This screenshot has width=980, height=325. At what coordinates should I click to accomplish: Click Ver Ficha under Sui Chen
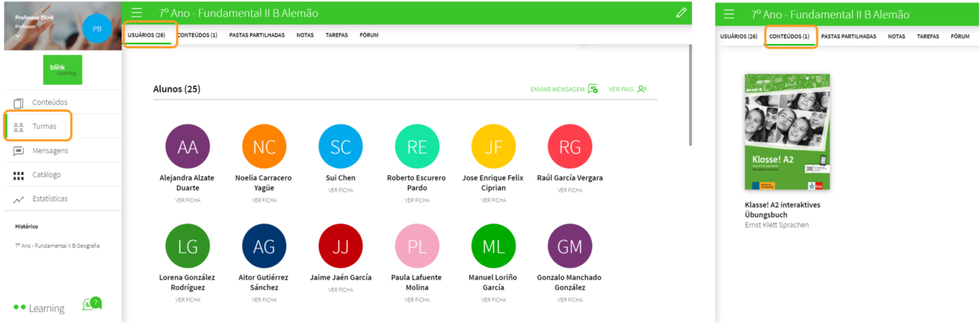coord(340,190)
